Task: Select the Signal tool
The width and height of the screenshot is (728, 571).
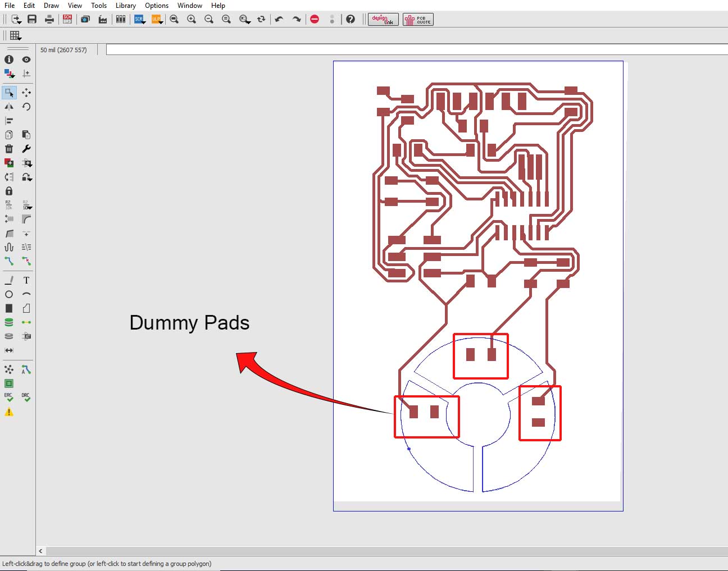Action: click(26, 322)
